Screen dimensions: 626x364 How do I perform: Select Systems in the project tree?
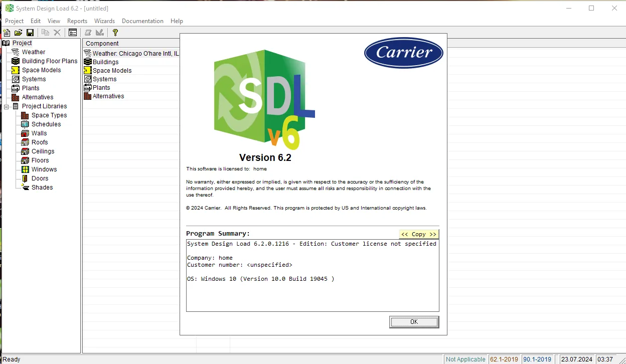(34, 79)
